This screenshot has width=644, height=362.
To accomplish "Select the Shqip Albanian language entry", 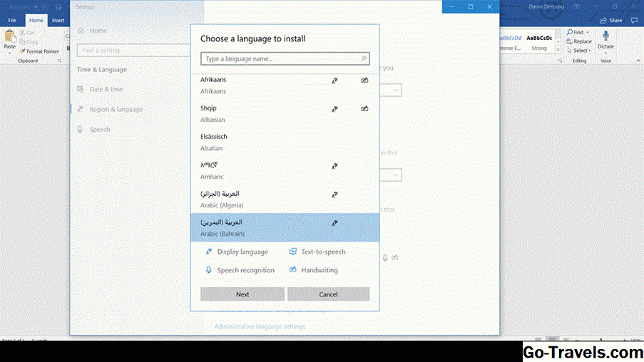I will [x=285, y=114].
